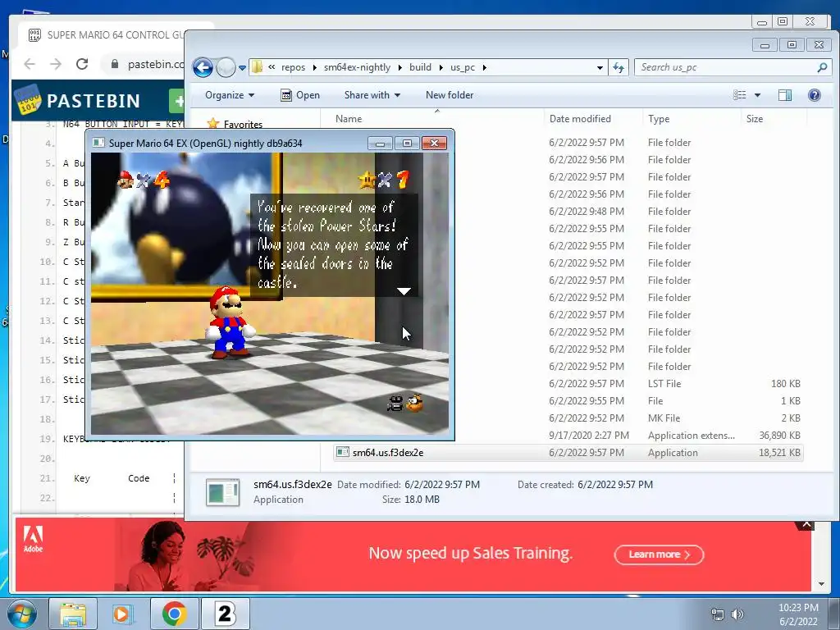Select the sm64ex-nightly breadcrumb
Image resolution: width=840 pixels, height=630 pixels.
click(357, 67)
